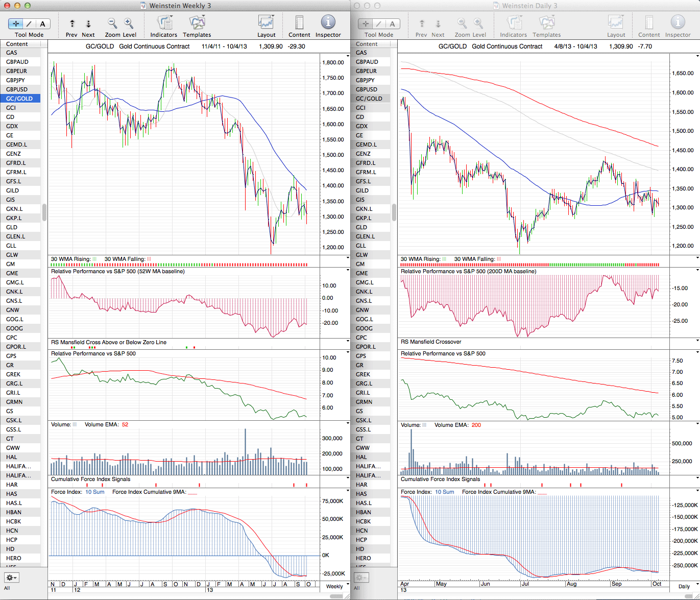The image size is (700, 600).
Task: Click the Inspector icon in the Daily window
Action: (x=678, y=23)
